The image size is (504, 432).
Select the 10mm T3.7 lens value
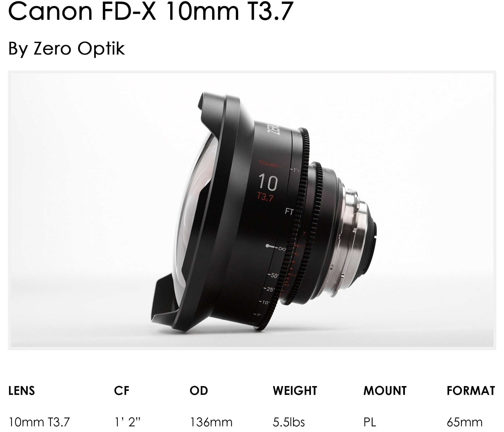[39, 422]
